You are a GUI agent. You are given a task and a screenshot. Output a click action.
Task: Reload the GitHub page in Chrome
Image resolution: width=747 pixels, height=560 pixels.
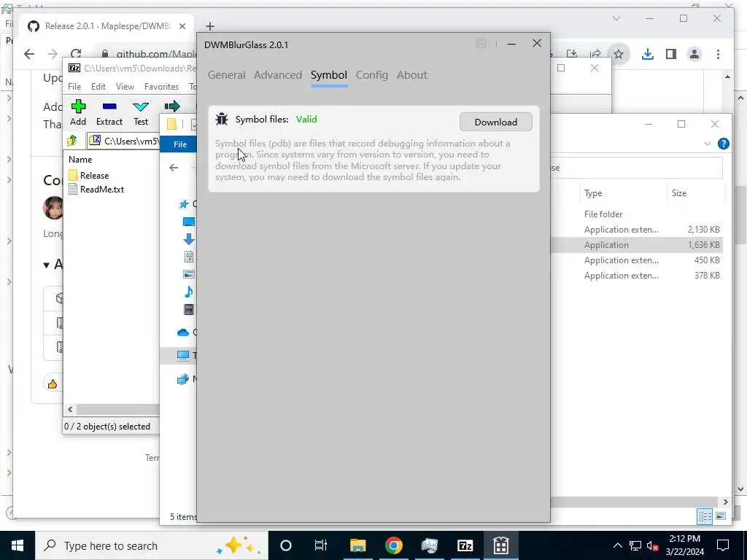coord(76,54)
